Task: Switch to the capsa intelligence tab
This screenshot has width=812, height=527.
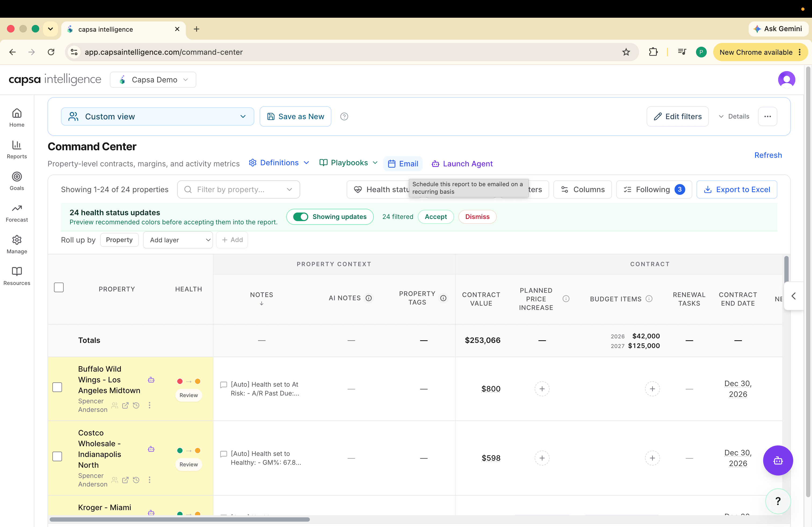Action: click(124, 29)
